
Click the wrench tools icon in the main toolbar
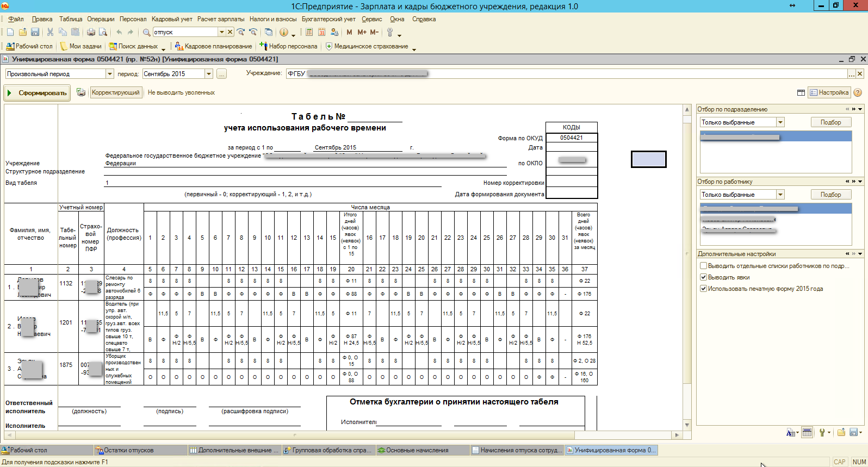390,32
